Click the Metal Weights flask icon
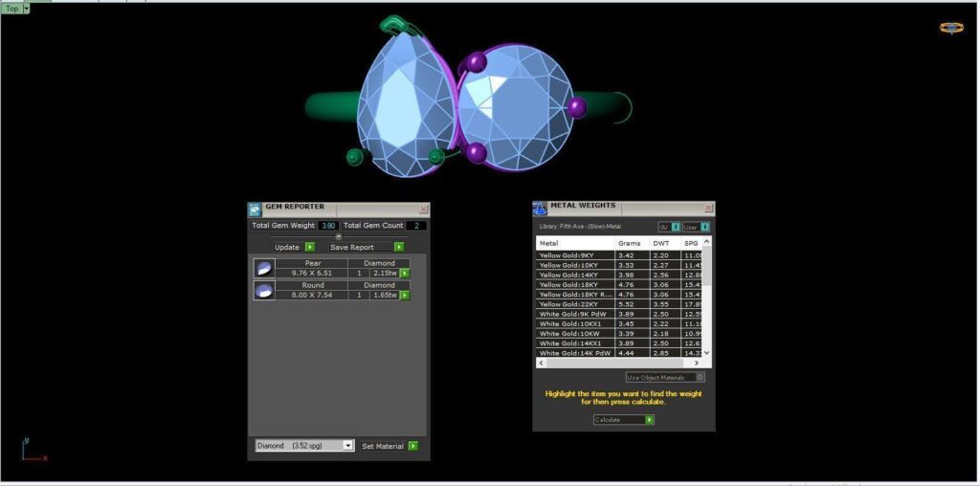The width and height of the screenshot is (980, 486). pyautogui.click(x=540, y=208)
